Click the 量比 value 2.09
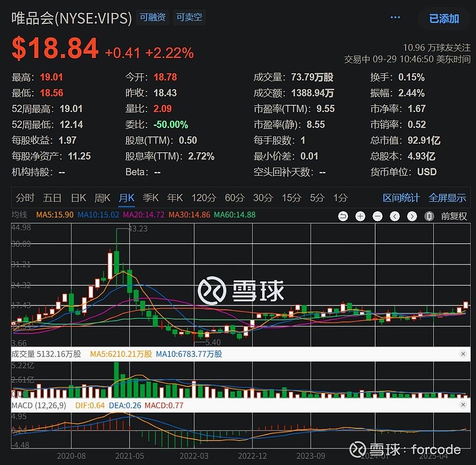Viewport: 476px width, 465px height. pos(162,109)
